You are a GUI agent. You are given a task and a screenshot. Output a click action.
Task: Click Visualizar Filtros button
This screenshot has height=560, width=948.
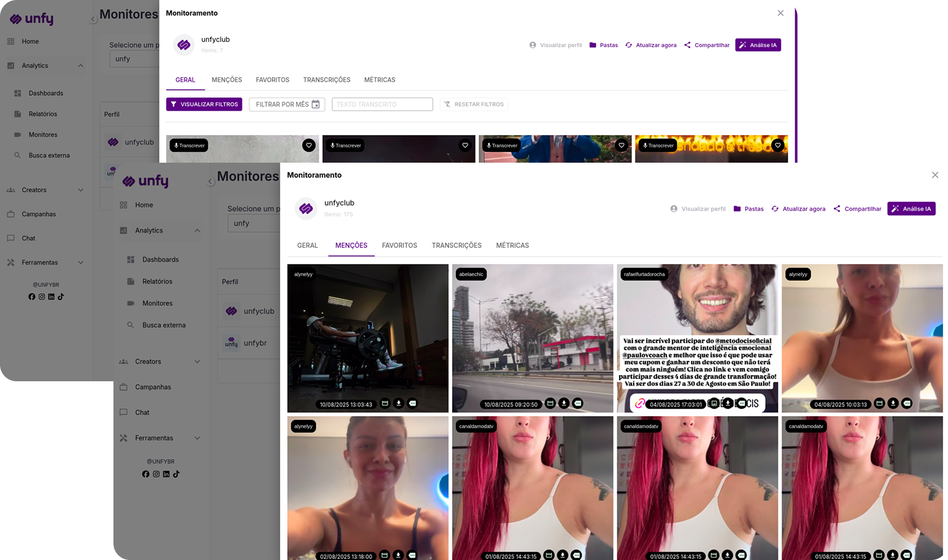tap(204, 105)
